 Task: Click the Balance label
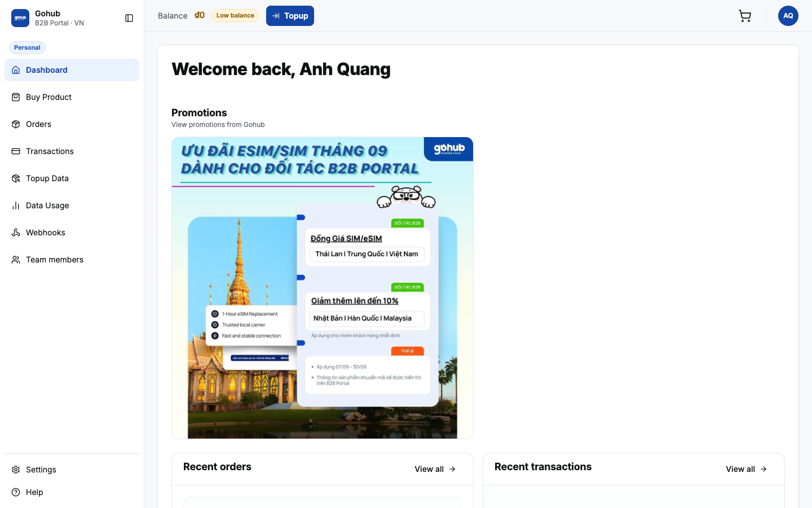[173, 16]
